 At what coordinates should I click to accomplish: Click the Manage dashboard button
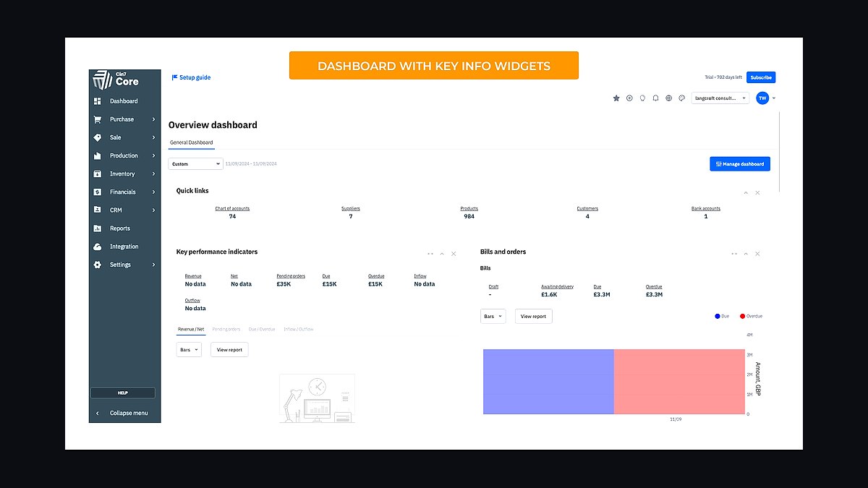(x=740, y=164)
